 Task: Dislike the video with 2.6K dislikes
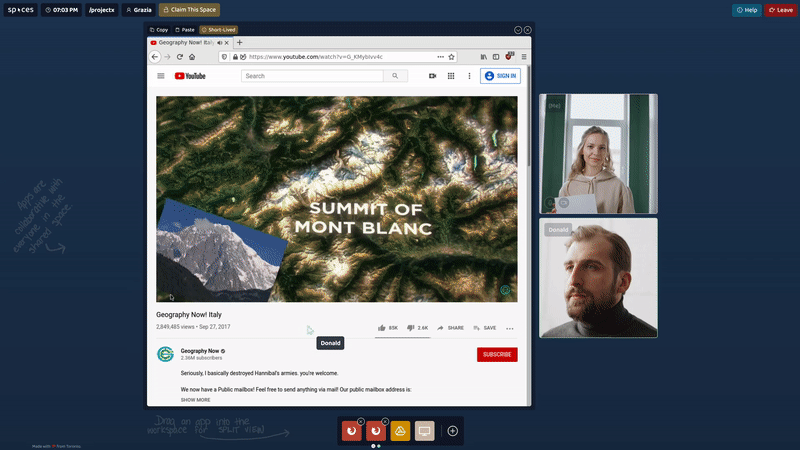[417, 328]
